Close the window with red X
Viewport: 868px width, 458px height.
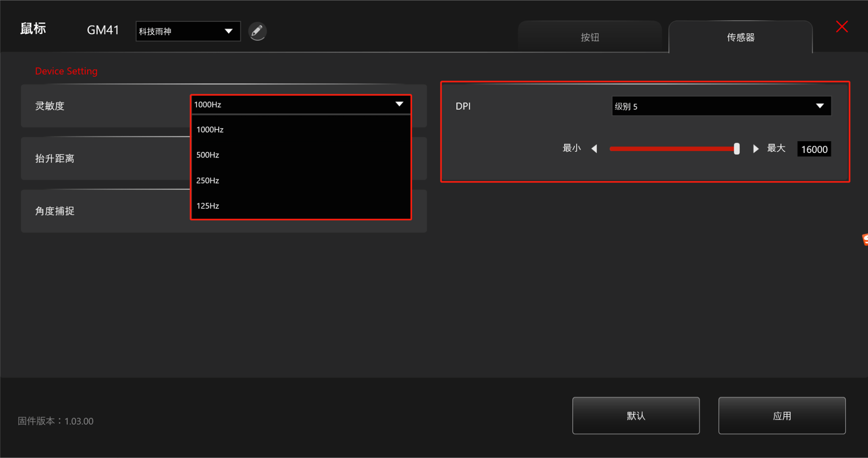point(842,27)
